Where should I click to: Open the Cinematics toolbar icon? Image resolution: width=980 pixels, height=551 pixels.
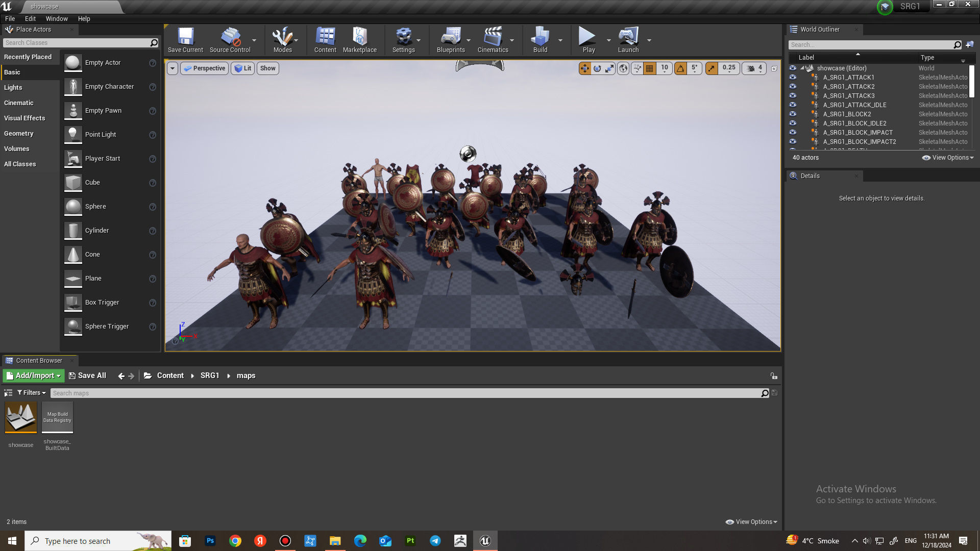pyautogui.click(x=493, y=37)
